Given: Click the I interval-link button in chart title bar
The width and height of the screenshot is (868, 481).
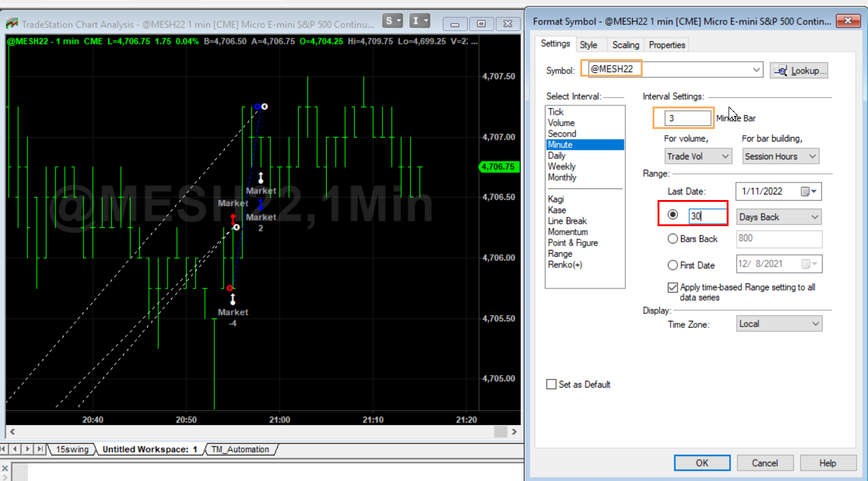Looking at the screenshot, I should [417, 21].
